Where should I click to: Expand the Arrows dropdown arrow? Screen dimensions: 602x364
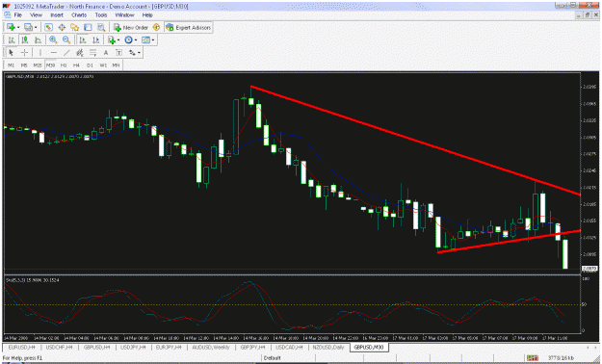139,53
